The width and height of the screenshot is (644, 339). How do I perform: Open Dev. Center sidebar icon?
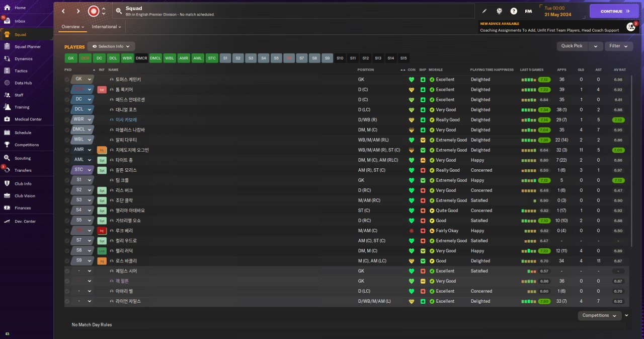coord(7,221)
